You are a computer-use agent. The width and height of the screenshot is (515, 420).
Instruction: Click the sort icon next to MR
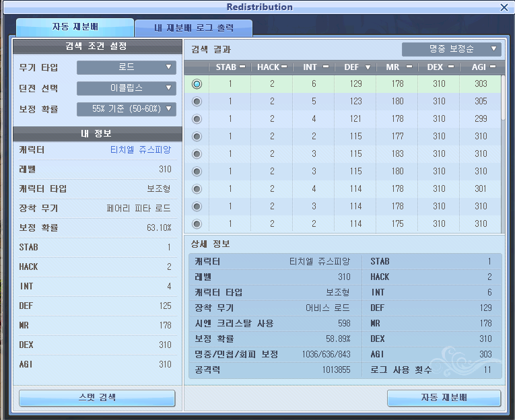[409, 67]
